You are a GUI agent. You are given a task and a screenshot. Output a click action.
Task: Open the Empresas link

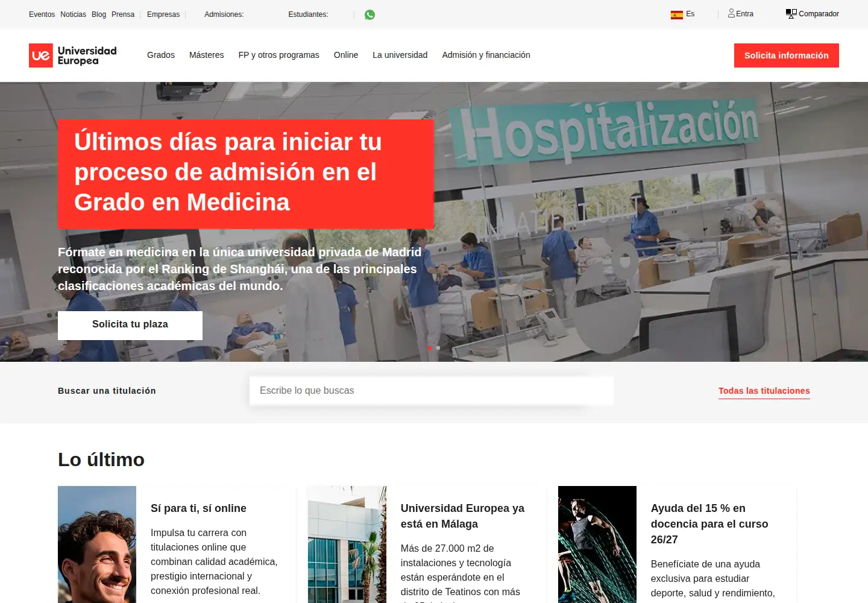163,14
